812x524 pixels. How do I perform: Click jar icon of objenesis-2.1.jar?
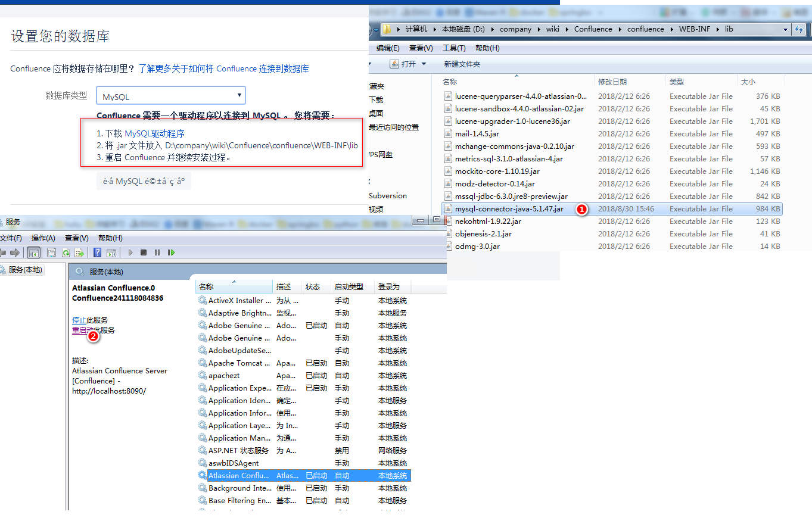[x=448, y=234]
